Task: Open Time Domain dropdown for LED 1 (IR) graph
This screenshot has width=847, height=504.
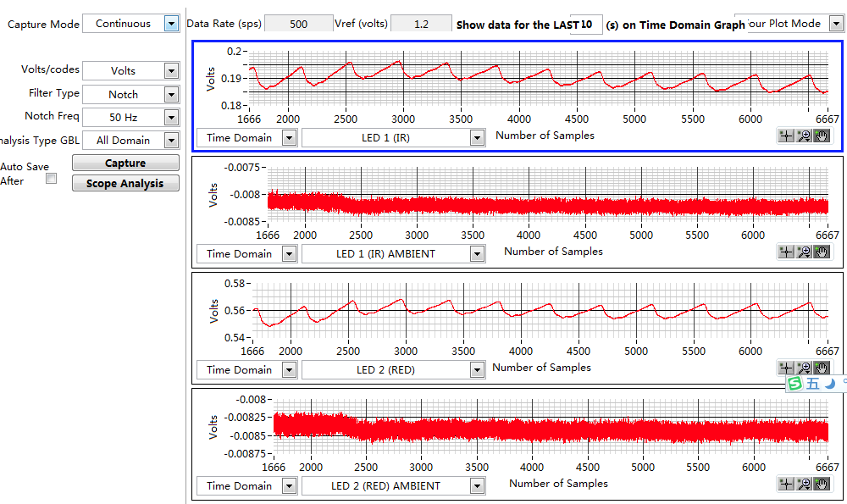Action: 290,138
